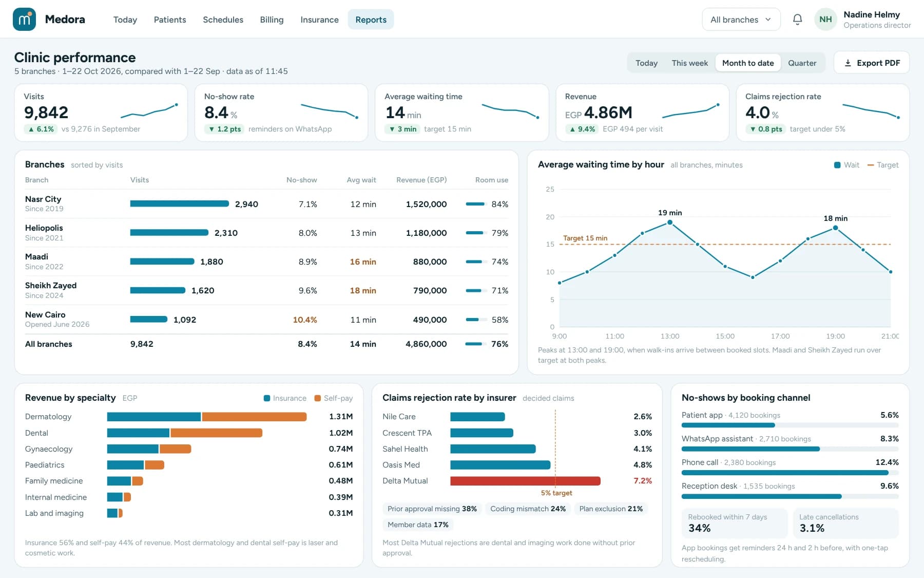924x578 pixels.
Task: Click the Medora logo icon
Action: pyautogui.click(x=24, y=20)
